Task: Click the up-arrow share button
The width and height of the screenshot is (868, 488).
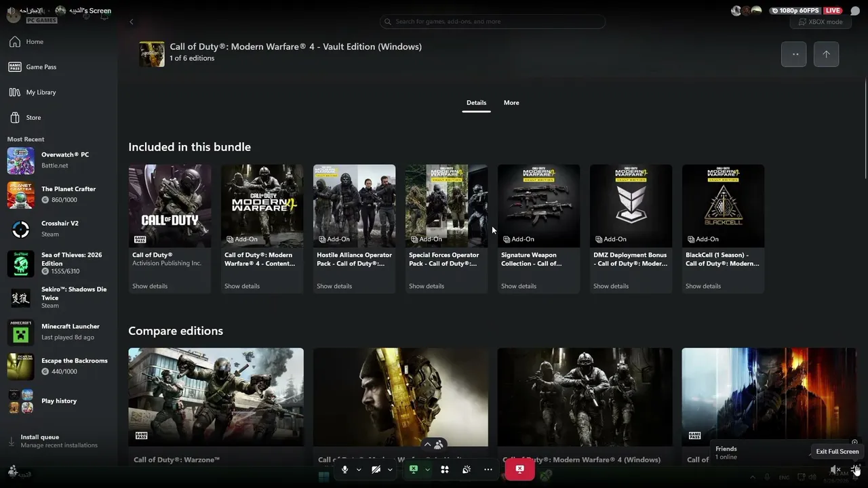Action: tap(826, 54)
